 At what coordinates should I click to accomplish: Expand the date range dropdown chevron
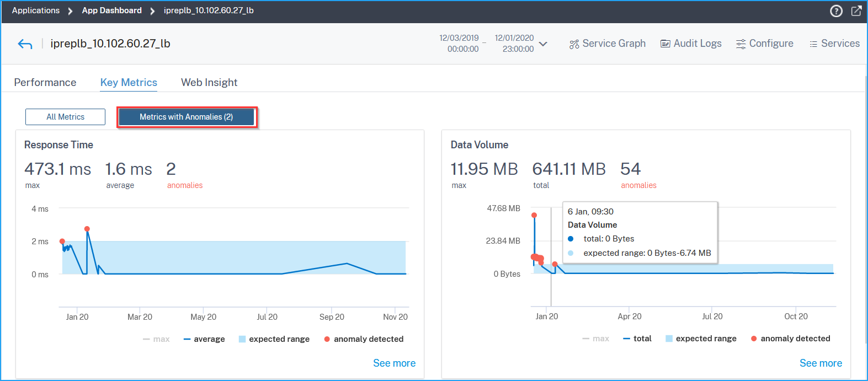[x=543, y=44]
